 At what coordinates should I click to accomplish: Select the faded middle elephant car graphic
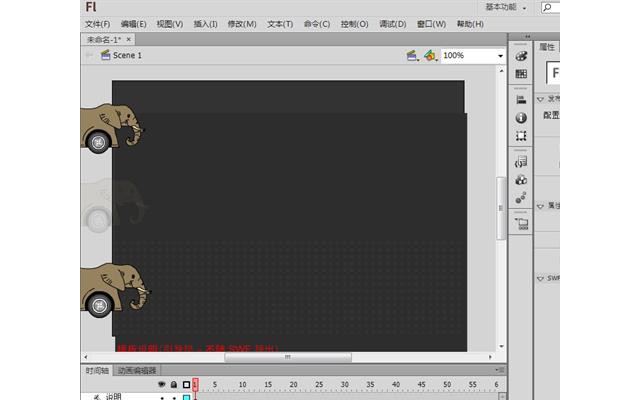pos(113,205)
